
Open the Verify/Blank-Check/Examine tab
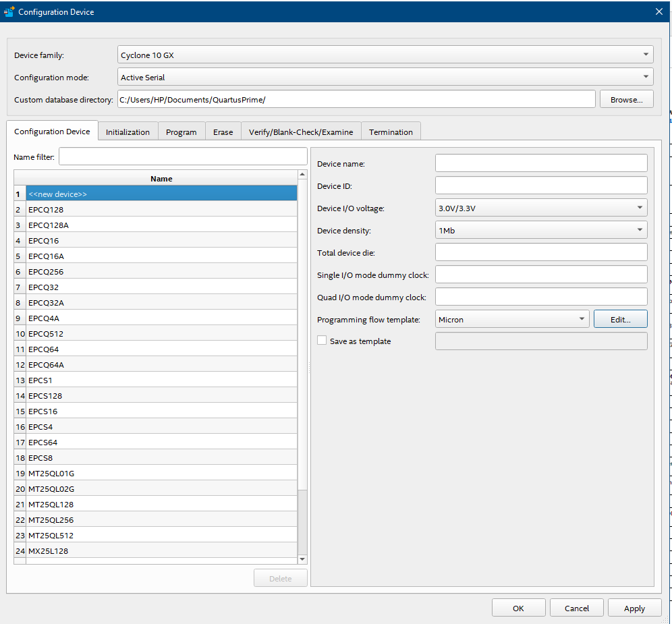click(x=300, y=132)
